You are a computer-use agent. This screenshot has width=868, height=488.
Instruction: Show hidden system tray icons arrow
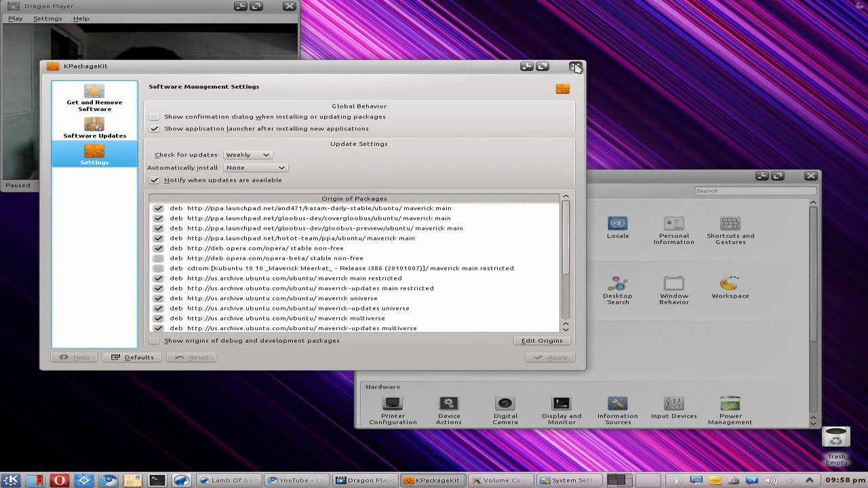810,481
